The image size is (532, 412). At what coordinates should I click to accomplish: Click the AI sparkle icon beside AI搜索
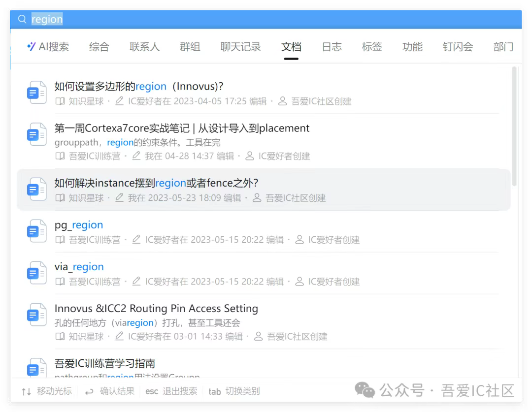pyautogui.click(x=31, y=46)
